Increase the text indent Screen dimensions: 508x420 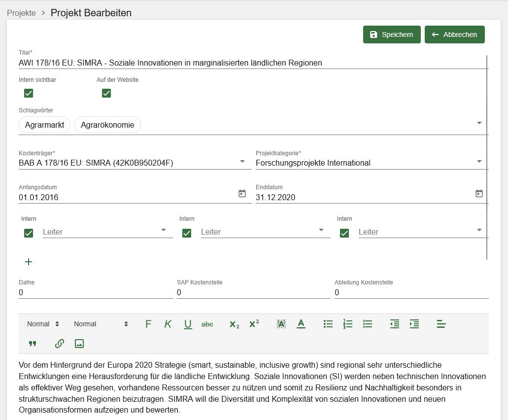pyautogui.click(x=414, y=324)
